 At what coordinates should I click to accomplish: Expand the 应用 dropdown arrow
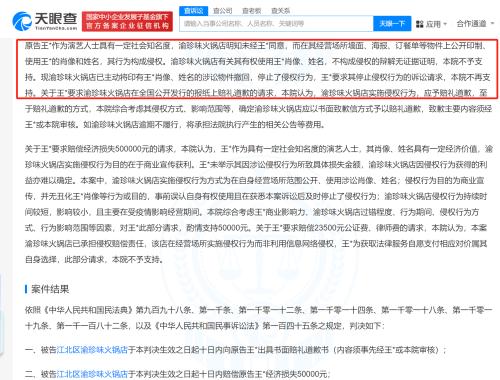pyautogui.click(x=445, y=24)
